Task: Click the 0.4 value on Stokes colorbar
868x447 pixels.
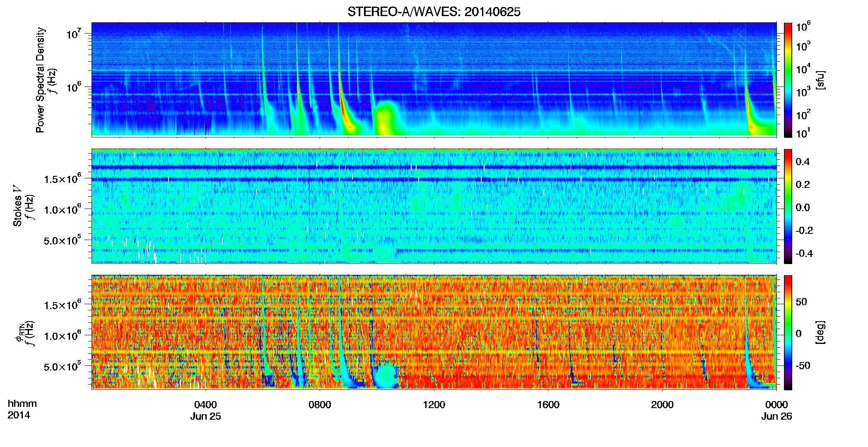Action: [x=803, y=162]
